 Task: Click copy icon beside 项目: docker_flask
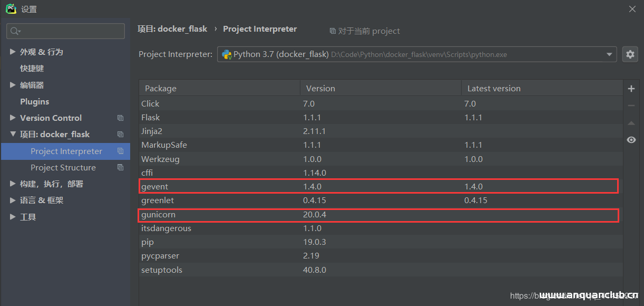(x=120, y=135)
